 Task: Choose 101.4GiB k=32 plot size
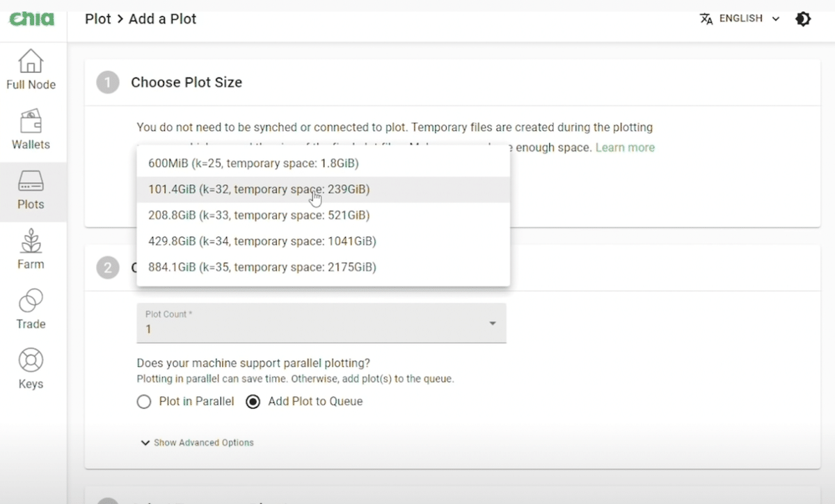(x=258, y=189)
